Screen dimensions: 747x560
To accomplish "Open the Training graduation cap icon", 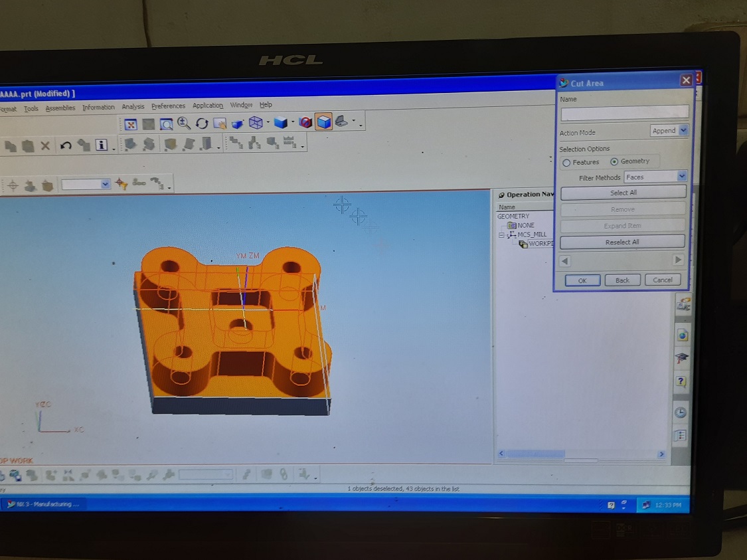I will tap(682, 359).
